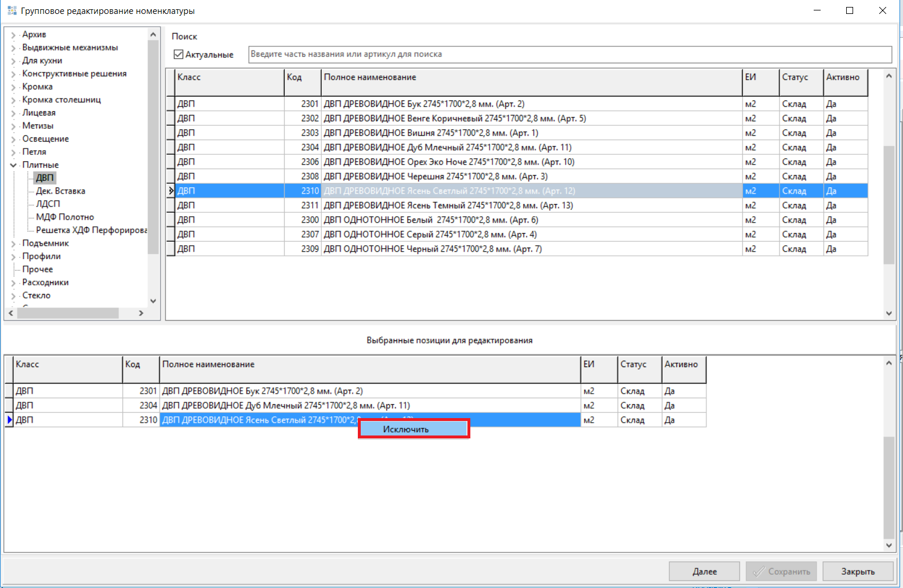This screenshot has width=903, height=588.
Task: Expand the Архив tree node
Action: click(x=13, y=35)
